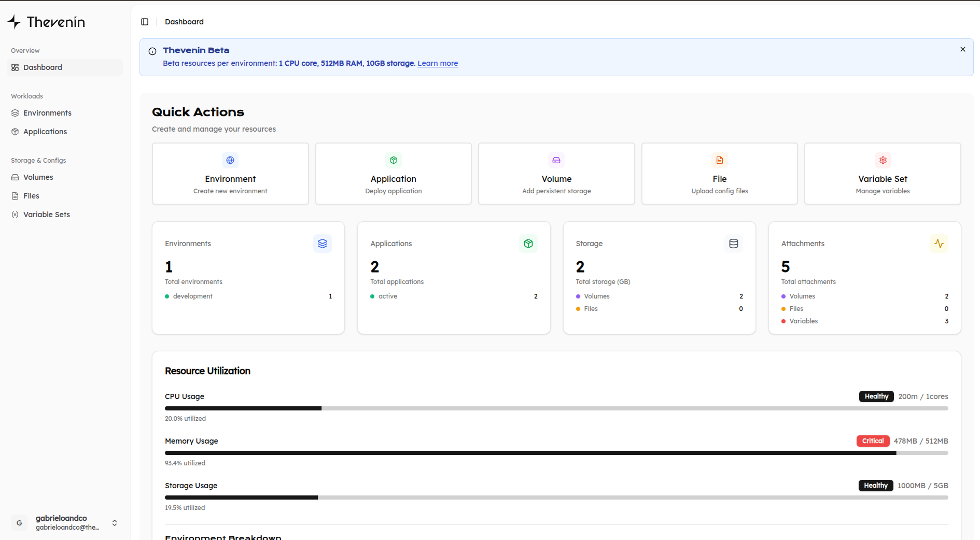
Task: Click the CPU Usage progress bar
Action: [x=556, y=408]
